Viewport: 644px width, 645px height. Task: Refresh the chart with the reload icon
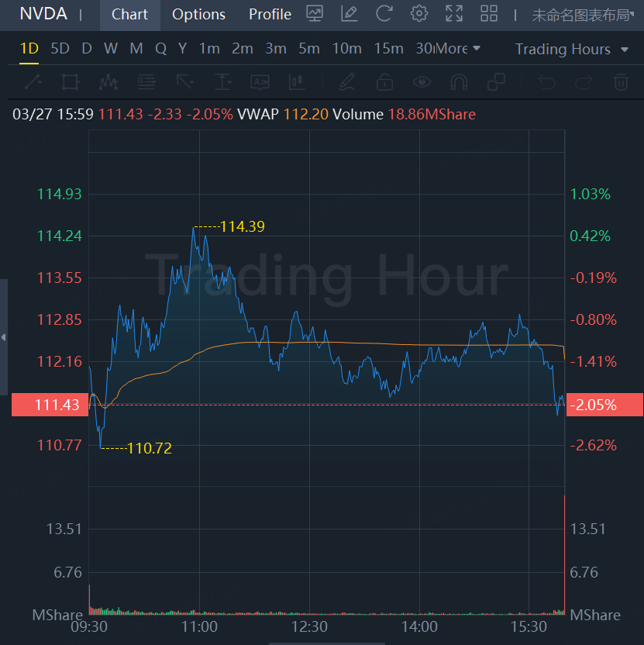(384, 14)
